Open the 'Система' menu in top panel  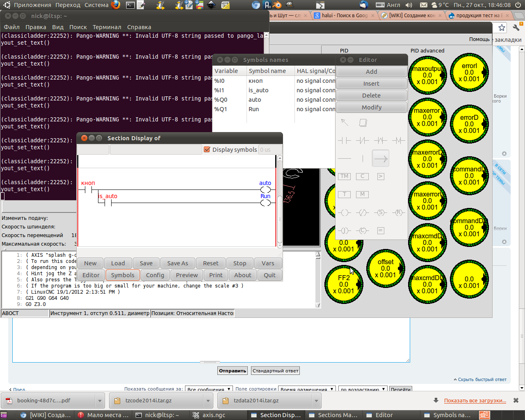(x=96, y=5)
